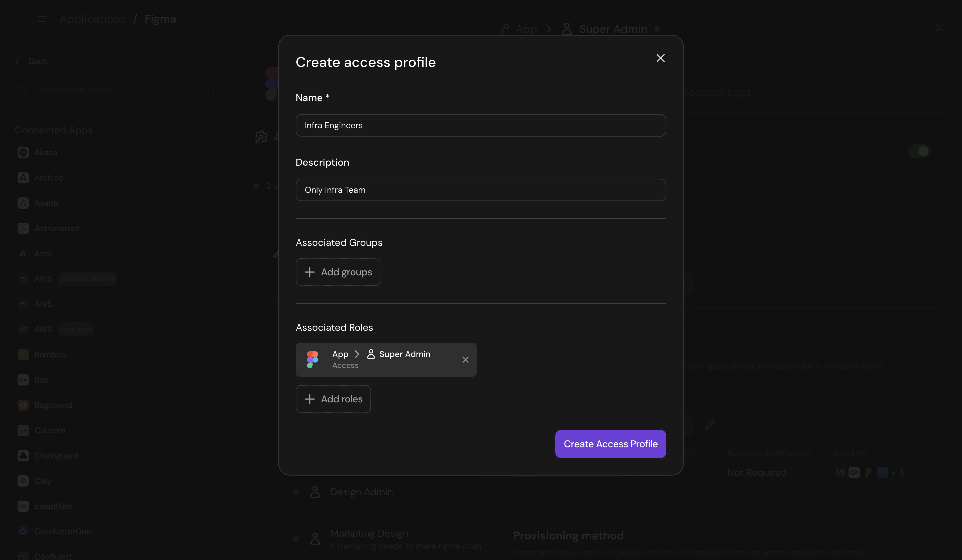Select the Bugcrowd sidebar icon

click(x=23, y=405)
